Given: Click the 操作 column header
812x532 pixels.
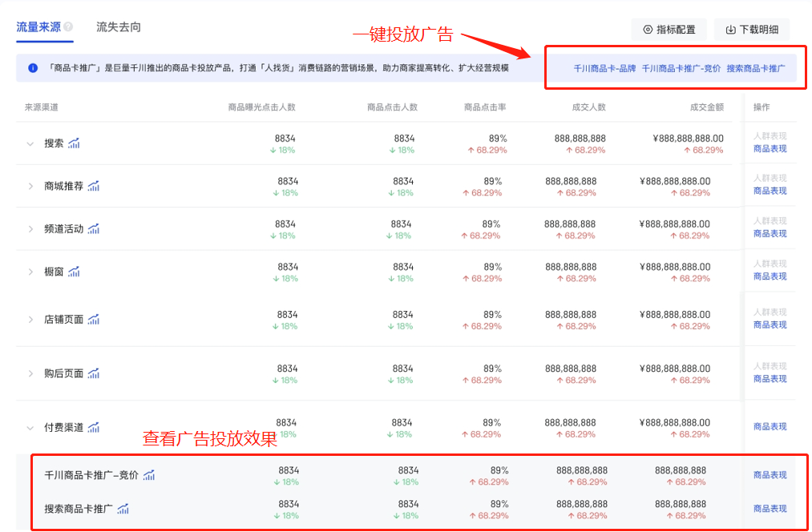Looking at the screenshot, I should [762, 107].
